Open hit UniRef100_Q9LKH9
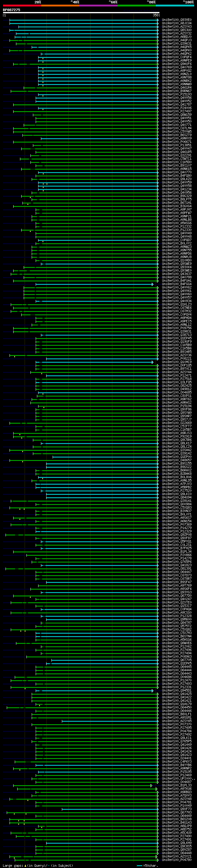The width and height of the screenshot is (197, 868). pyautogui.click(x=177, y=843)
